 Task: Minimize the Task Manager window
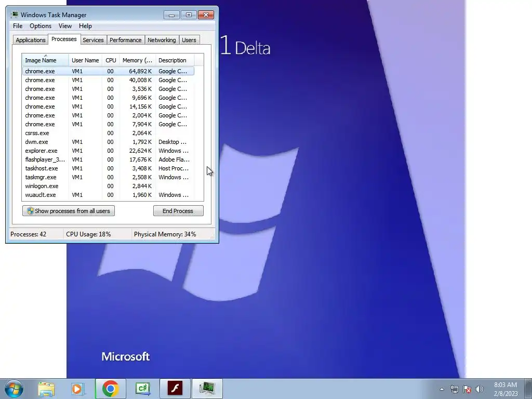[171, 15]
